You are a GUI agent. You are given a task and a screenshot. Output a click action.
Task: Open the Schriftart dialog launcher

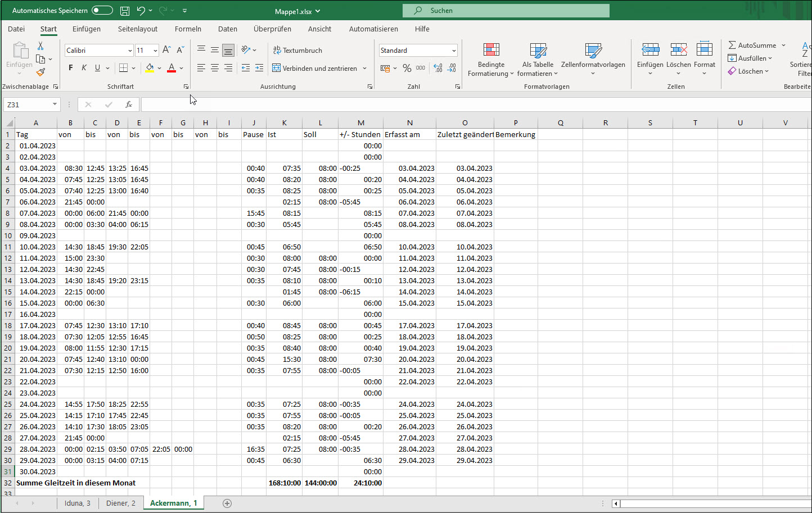click(x=186, y=87)
